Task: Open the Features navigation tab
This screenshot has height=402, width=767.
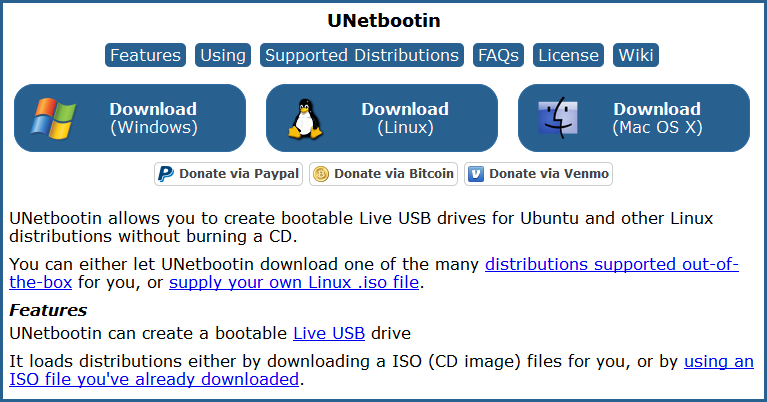Action: click(x=145, y=55)
